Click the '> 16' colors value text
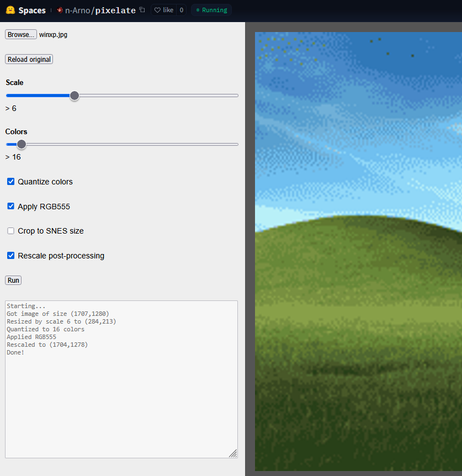 tap(13, 157)
